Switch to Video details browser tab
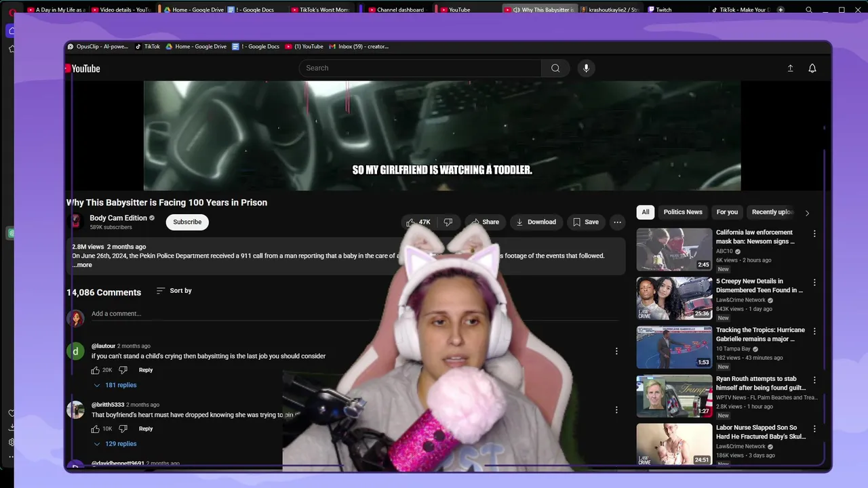This screenshot has height=488, width=868. [x=121, y=9]
